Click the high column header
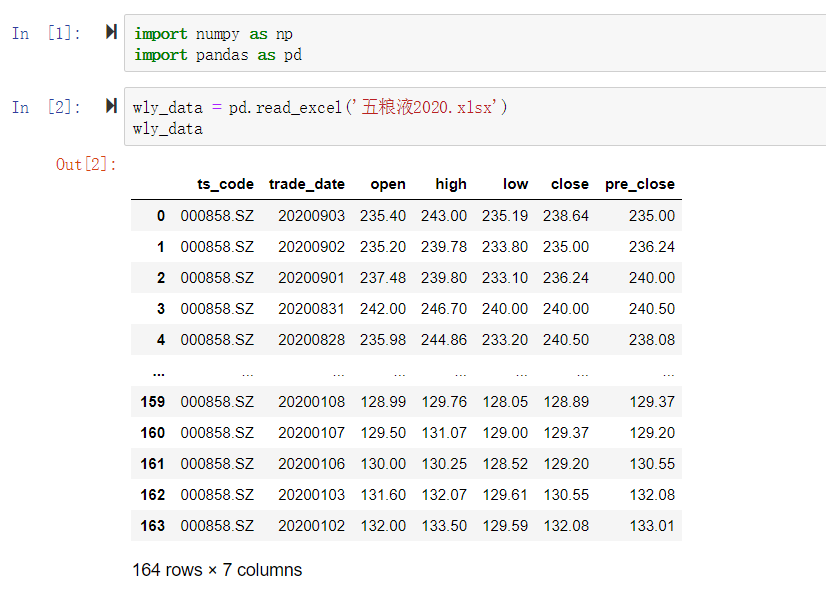This screenshot has height=590, width=826. click(x=451, y=184)
